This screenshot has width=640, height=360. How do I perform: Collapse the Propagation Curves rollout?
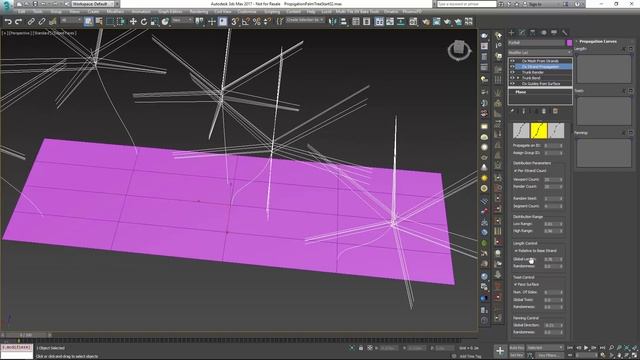577,42
